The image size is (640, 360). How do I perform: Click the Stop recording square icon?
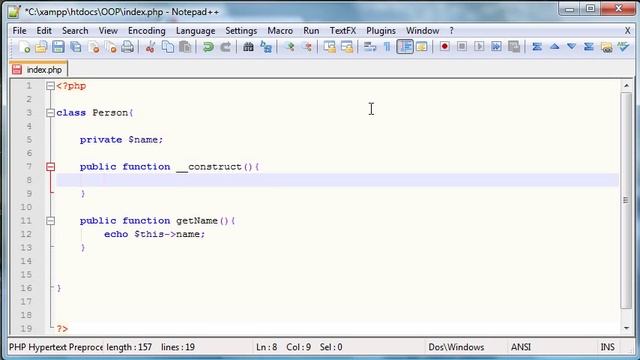click(x=462, y=47)
